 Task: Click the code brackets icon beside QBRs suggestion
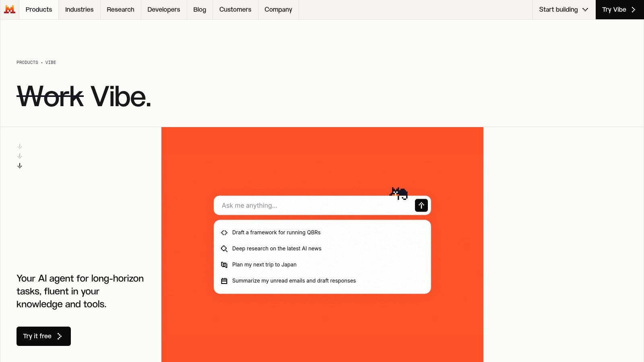click(x=224, y=232)
